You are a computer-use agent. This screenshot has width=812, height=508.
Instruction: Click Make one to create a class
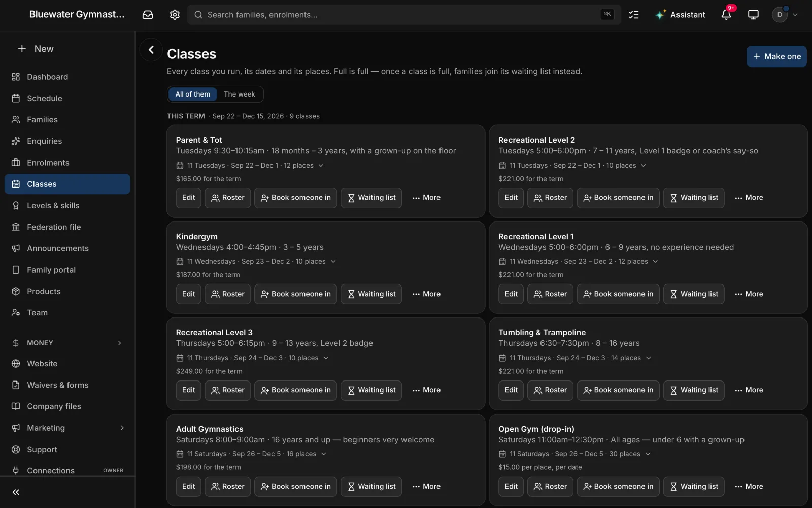(776, 56)
